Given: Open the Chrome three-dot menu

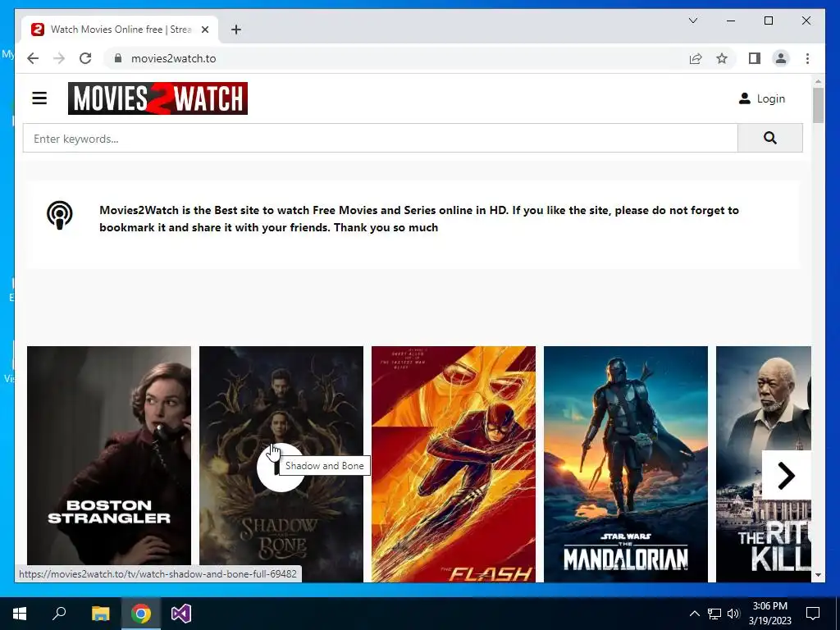Looking at the screenshot, I should (x=807, y=58).
